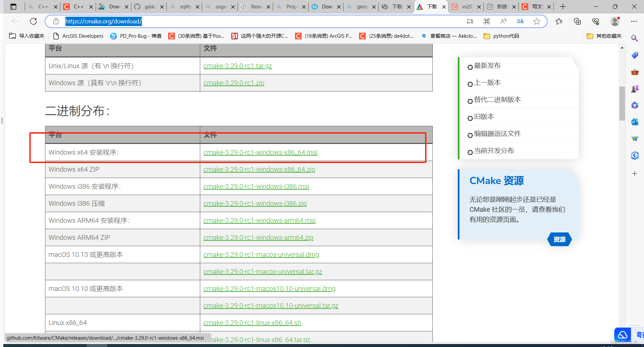Image resolution: width=644 pixels, height=347 pixels.
Task: Jump to 当前开发分布 section
Action: 494,151
